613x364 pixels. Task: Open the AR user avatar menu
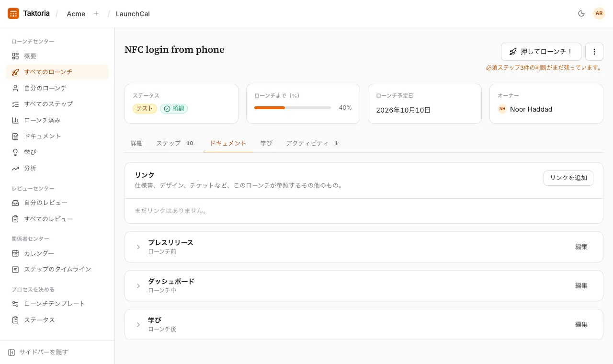click(x=599, y=13)
